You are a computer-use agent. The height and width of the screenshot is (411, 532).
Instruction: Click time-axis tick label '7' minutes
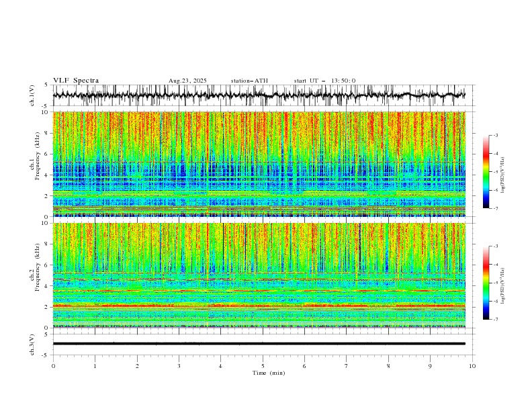pos(347,366)
